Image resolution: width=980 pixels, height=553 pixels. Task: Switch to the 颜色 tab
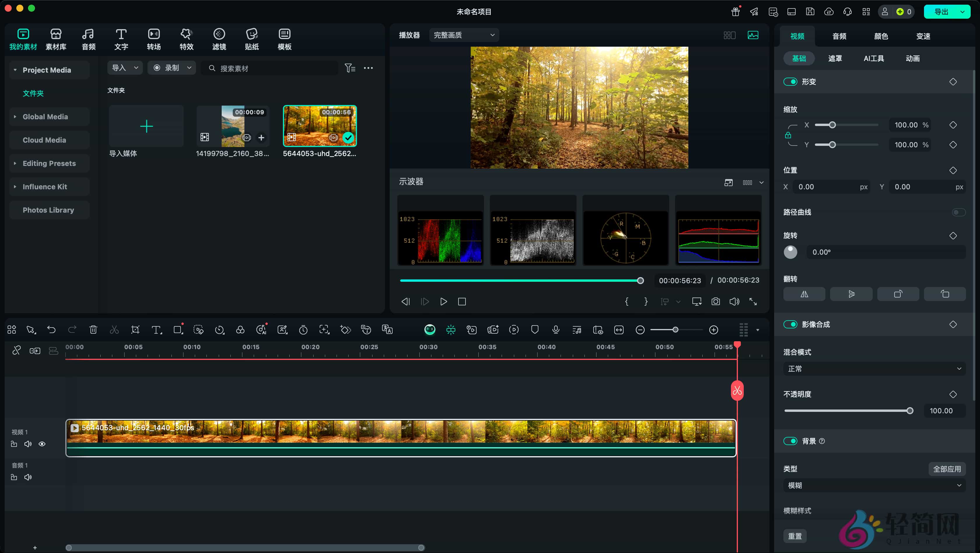click(881, 36)
